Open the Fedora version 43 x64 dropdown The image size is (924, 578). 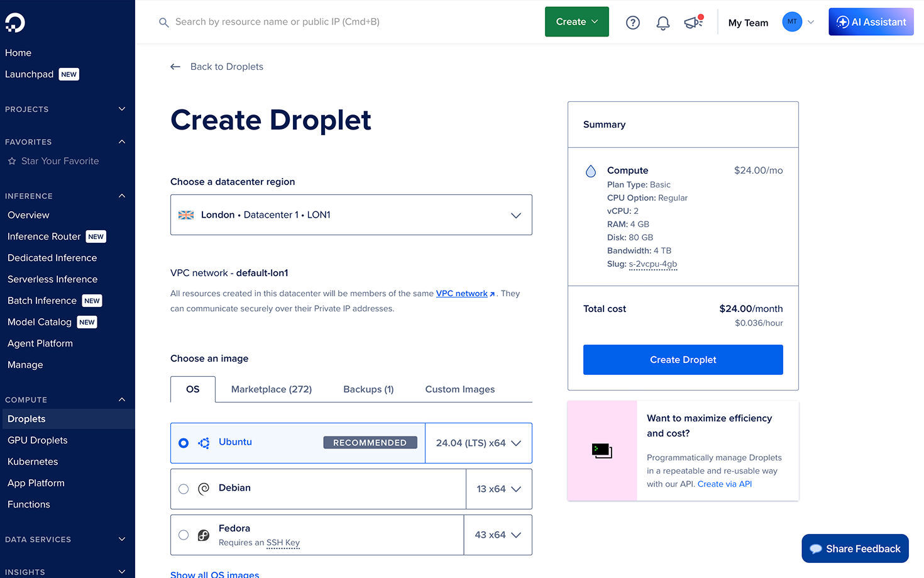pyautogui.click(x=498, y=535)
